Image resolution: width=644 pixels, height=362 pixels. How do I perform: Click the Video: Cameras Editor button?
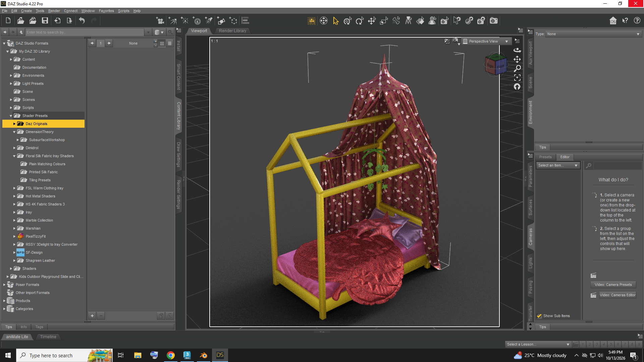pyautogui.click(x=618, y=295)
